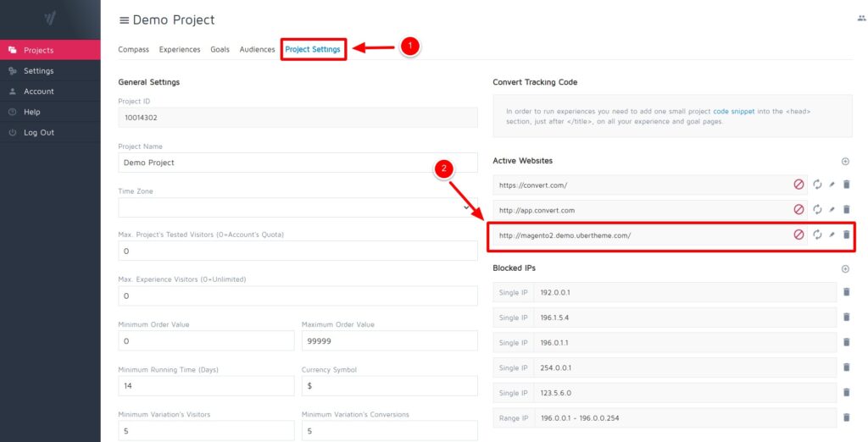Image resolution: width=868 pixels, height=442 pixels.
Task: Click the Minimum Variation's Conversions field
Action: [390, 431]
